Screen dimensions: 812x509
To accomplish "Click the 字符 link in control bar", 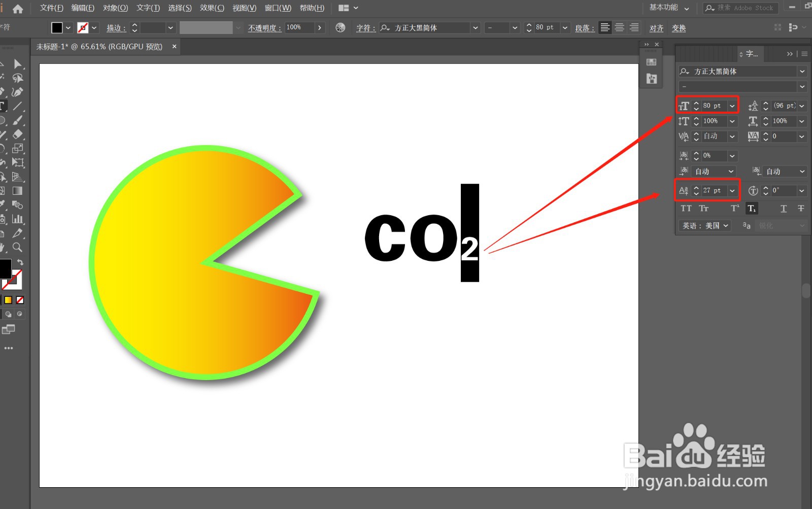I will [x=366, y=28].
